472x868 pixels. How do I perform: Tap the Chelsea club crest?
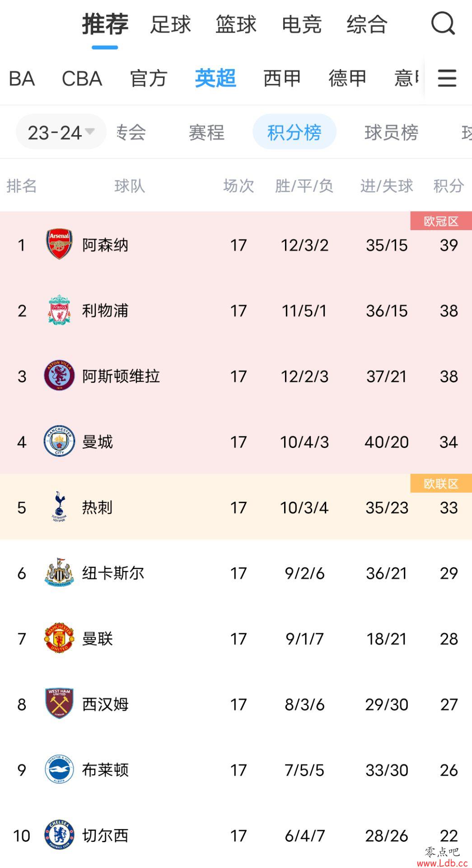(59, 835)
